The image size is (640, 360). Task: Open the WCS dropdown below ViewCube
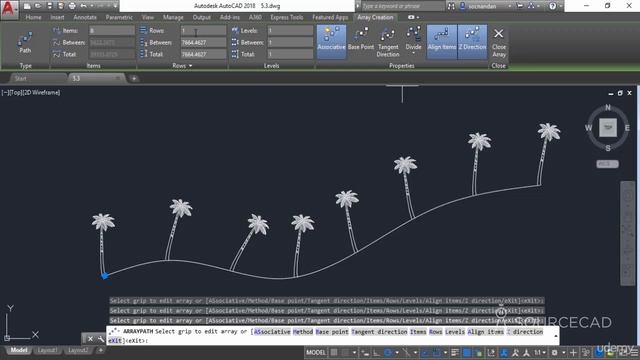[x=607, y=164]
